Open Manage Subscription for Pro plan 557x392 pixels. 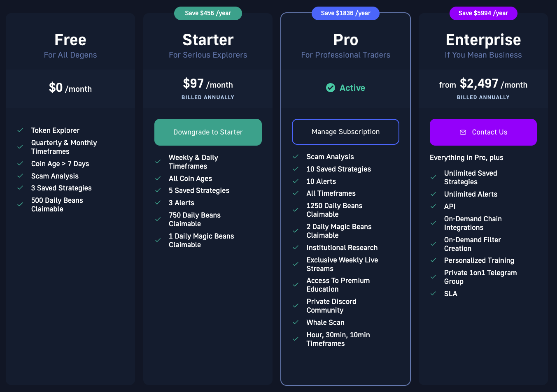(345, 132)
